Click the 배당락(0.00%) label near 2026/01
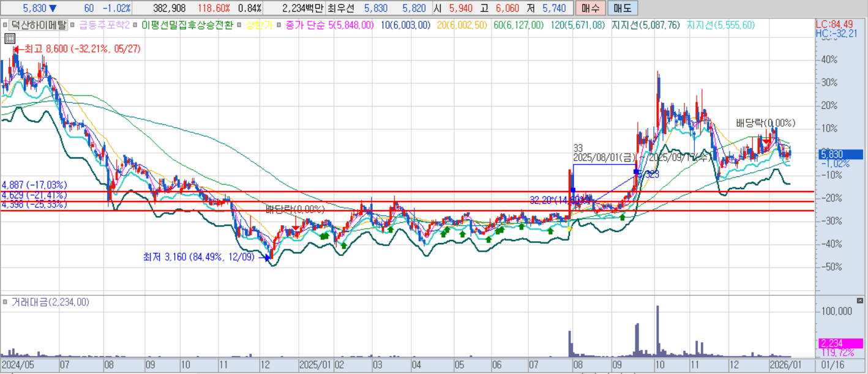This screenshot has height=374, width=868. (x=765, y=123)
